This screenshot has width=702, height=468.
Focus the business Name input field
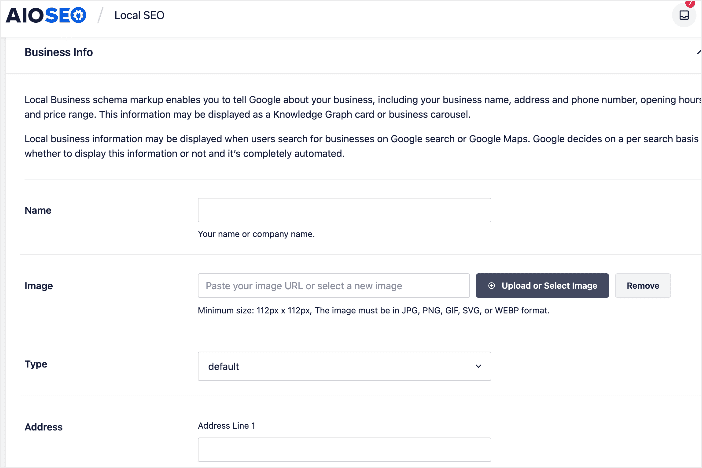(344, 210)
